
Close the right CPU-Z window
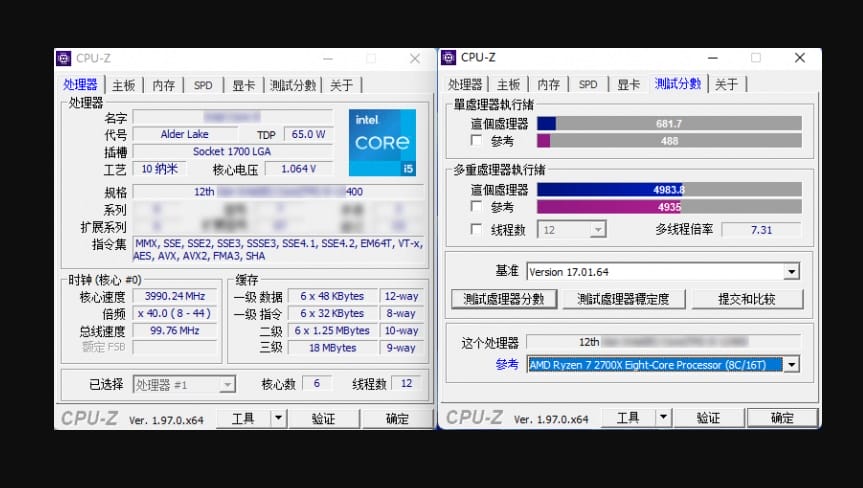(x=800, y=58)
